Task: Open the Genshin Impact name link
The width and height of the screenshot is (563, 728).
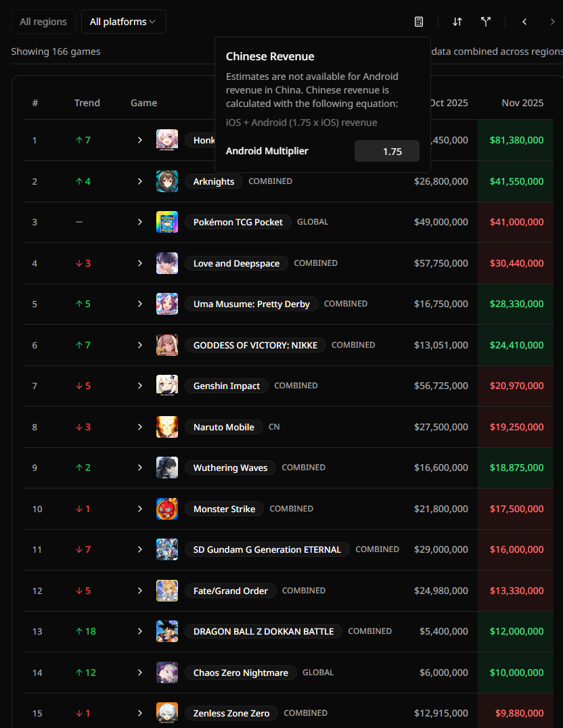Action: 227,386
